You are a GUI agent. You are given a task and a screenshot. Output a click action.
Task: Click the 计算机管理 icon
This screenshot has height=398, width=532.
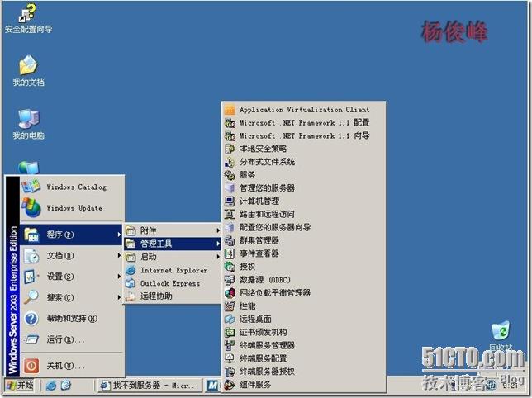click(230, 201)
